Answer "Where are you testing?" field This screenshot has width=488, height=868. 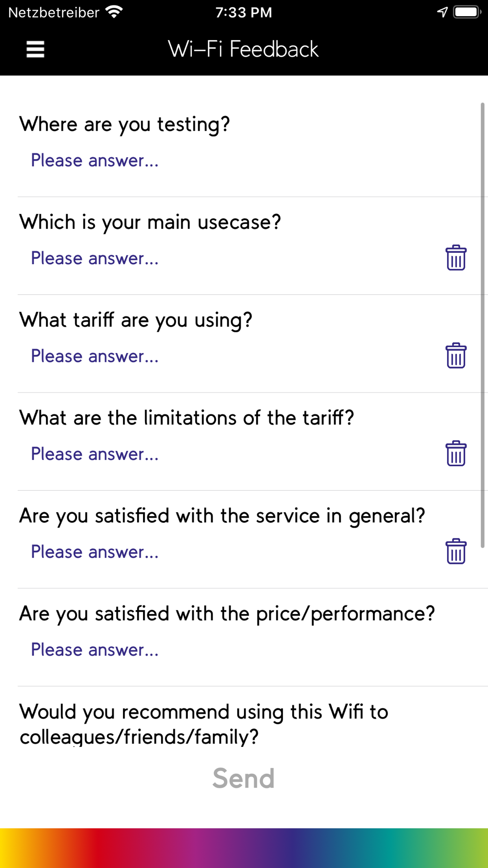(x=95, y=161)
